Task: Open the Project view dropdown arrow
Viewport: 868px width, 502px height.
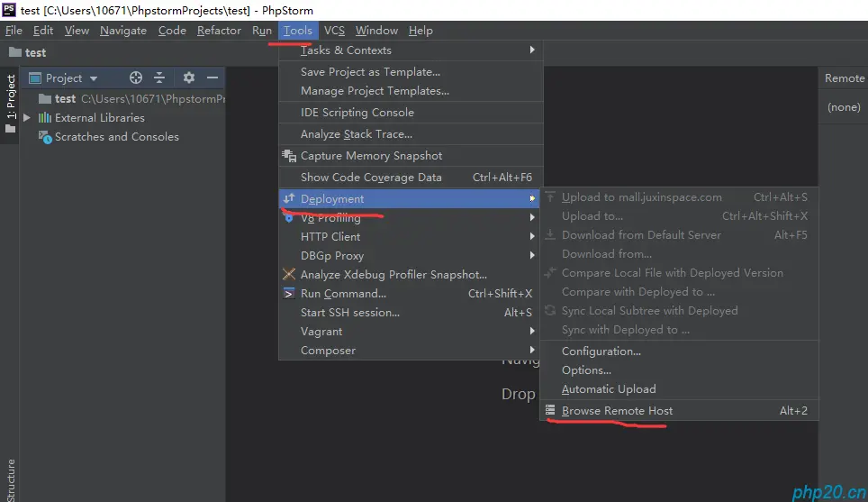Action: [94, 78]
